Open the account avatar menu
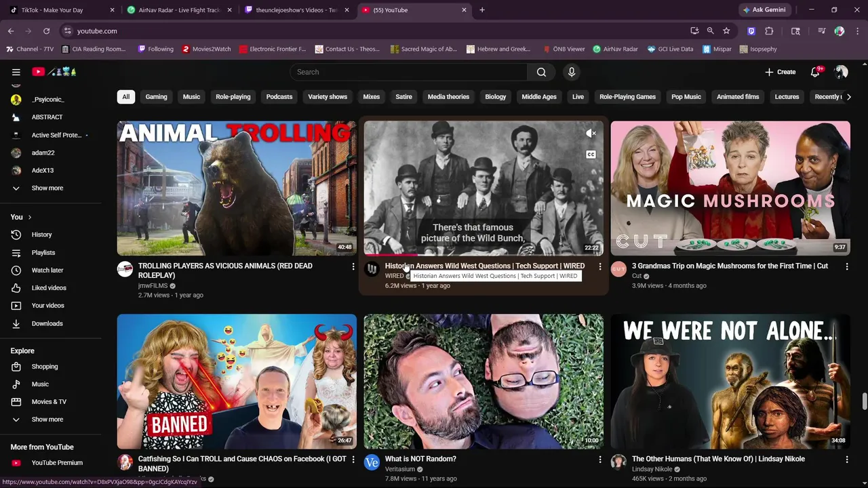Viewport: 868px width, 488px height. point(841,72)
